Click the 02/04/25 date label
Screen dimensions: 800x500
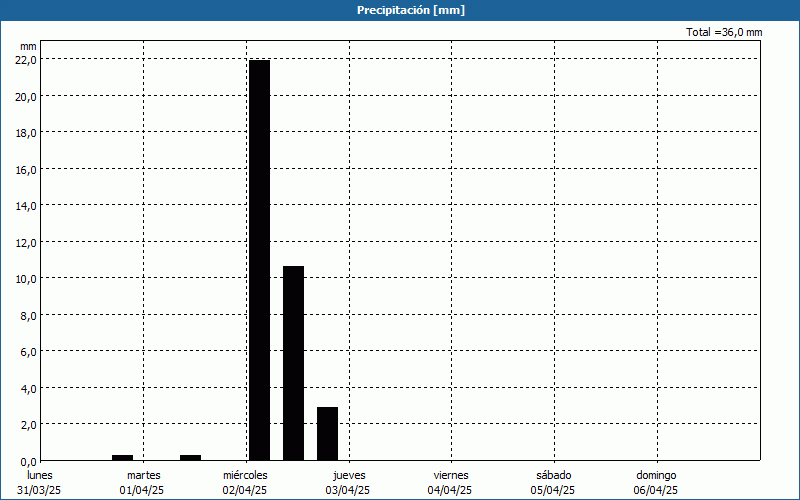(245, 491)
